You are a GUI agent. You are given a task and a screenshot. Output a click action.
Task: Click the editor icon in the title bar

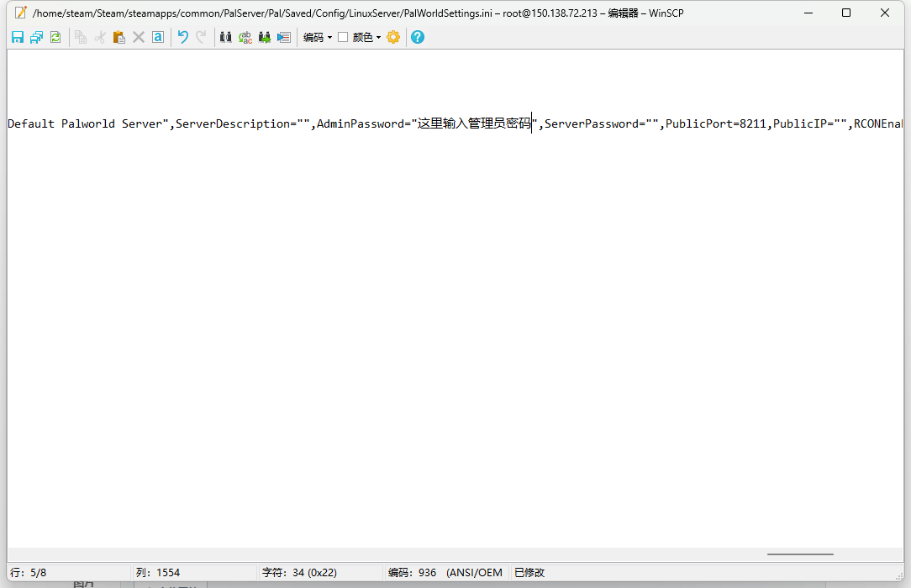coord(20,13)
